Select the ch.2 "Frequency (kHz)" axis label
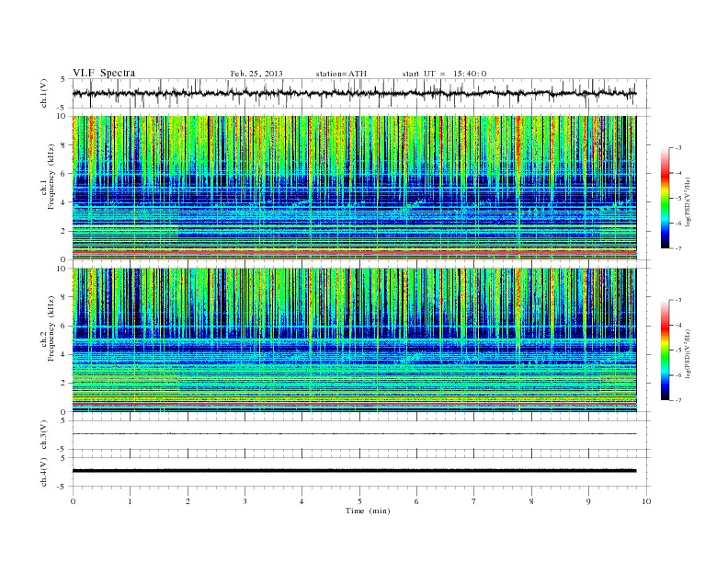 coord(51,328)
